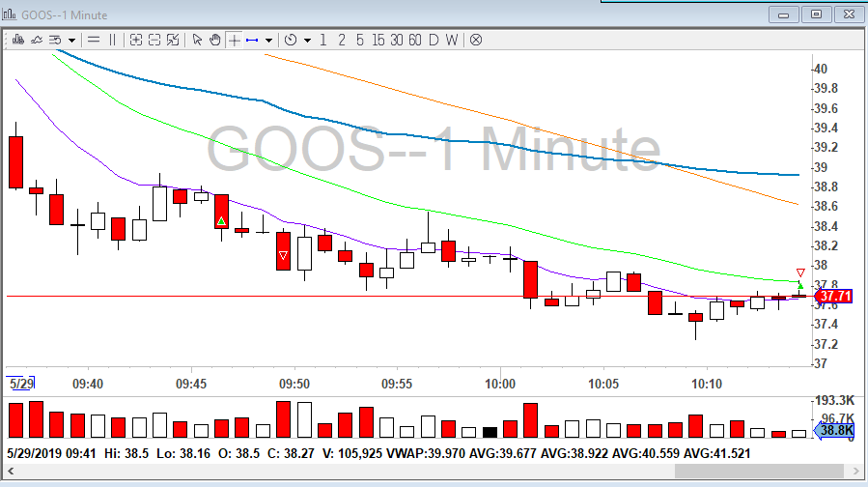Click the 193.3K volume axis label
Viewport: 868px width, 487px height.
tap(835, 399)
